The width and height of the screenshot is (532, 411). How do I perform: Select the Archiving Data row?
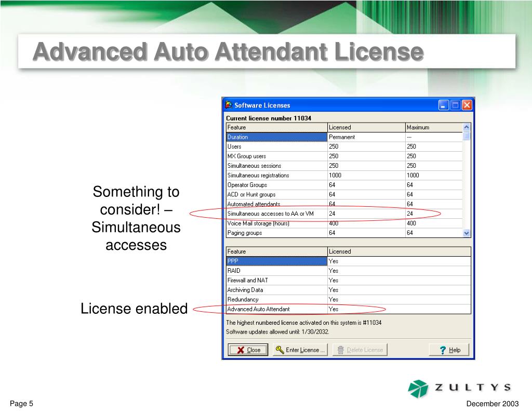tap(349, 290)
